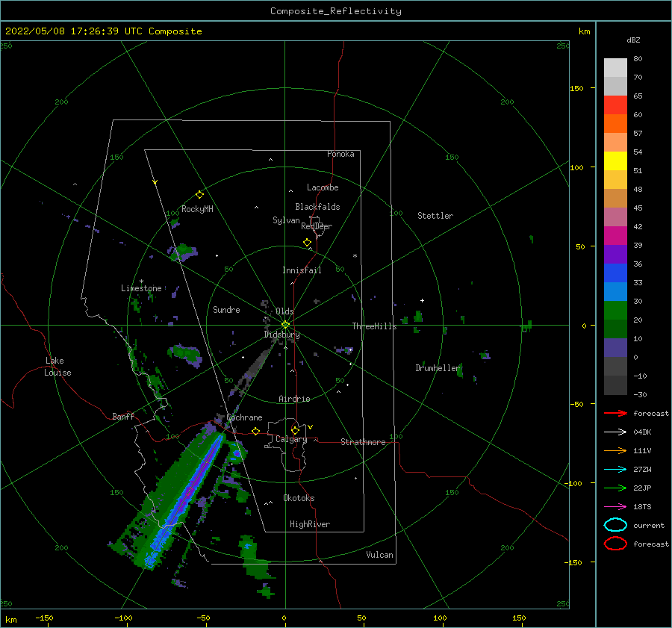Click the Sundre town label
Viewport: 672px width, 628px height.
(226, 310)
